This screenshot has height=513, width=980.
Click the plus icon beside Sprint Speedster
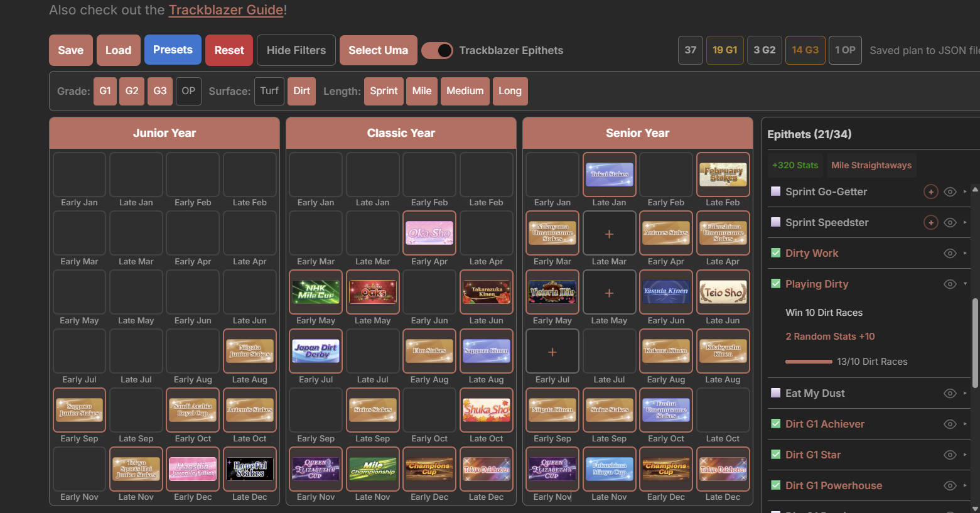931,222
